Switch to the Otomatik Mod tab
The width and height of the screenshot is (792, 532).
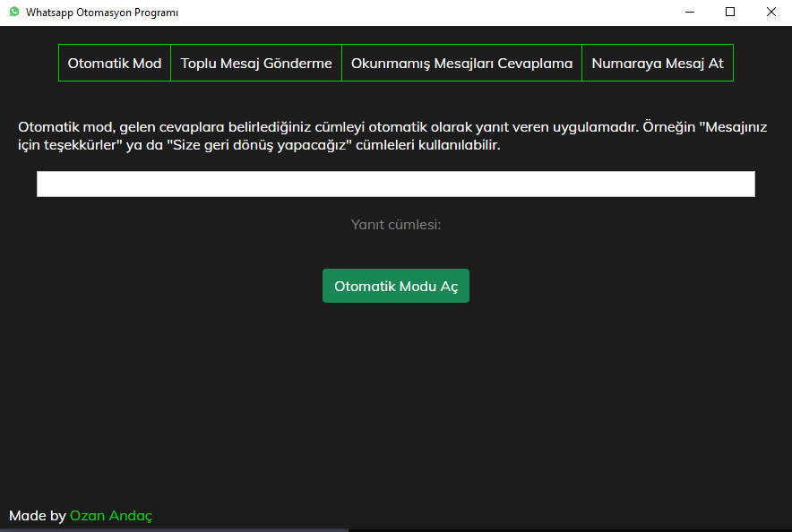[115, 63]
